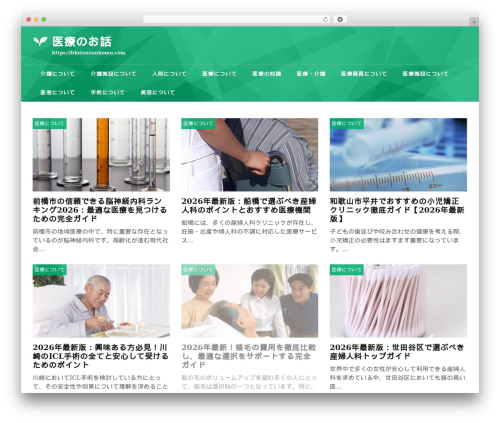This screenshot has width=500, height=423.
Task: Open the 医療について menu item
Action: coord(219,74)
